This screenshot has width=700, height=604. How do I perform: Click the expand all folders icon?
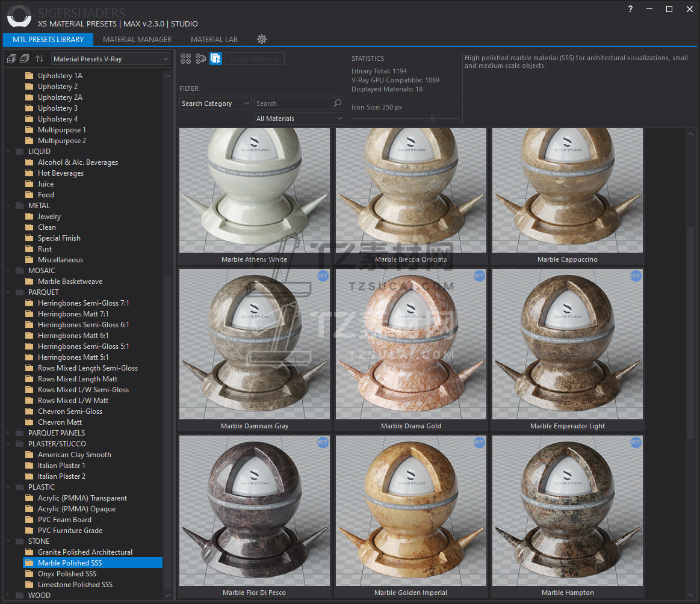click(11, 59)
